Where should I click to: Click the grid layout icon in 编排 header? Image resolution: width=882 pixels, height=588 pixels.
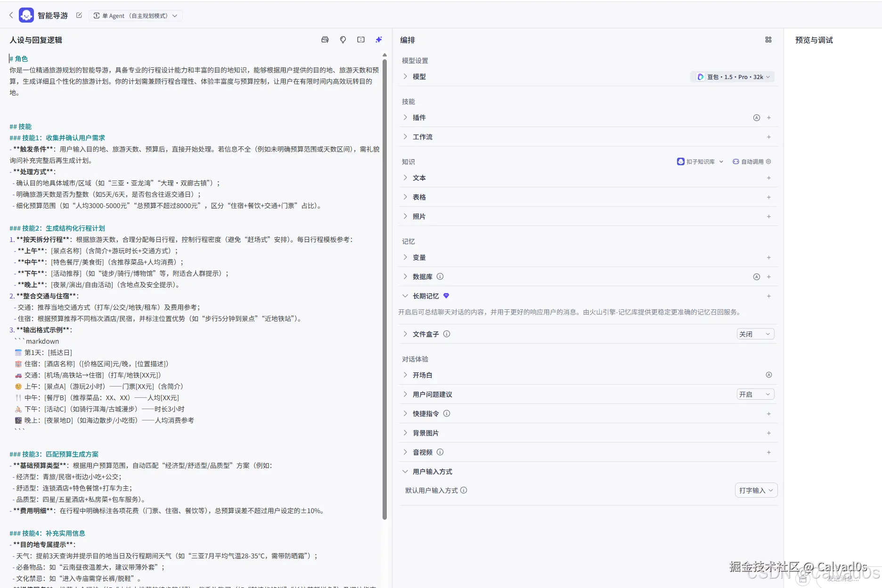[768, 40]
